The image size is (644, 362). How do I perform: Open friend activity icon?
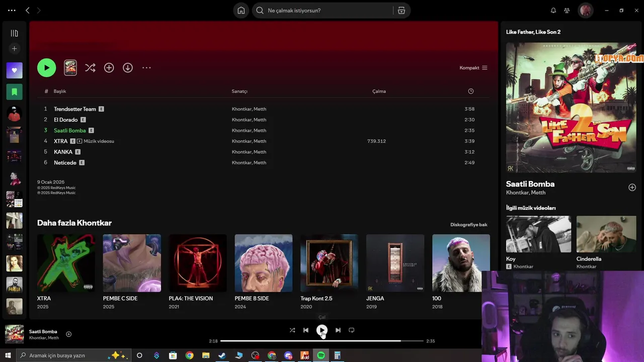click(567, 11)
